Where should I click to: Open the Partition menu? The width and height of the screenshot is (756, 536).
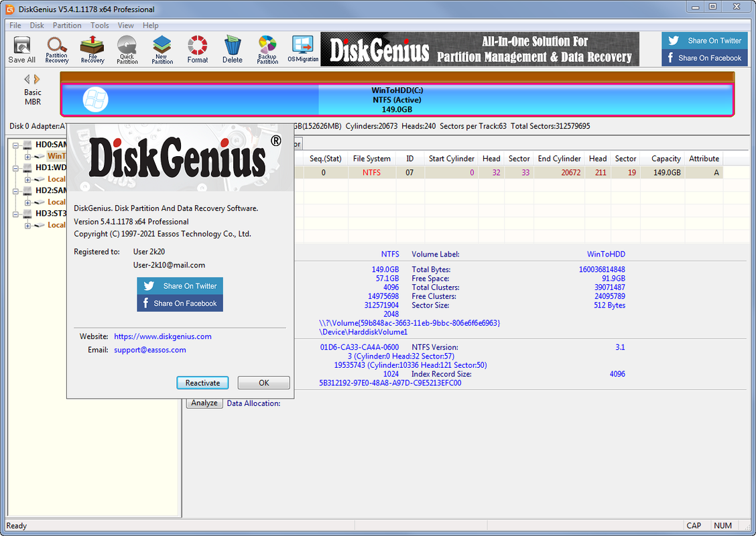click(x=67, y=25)
